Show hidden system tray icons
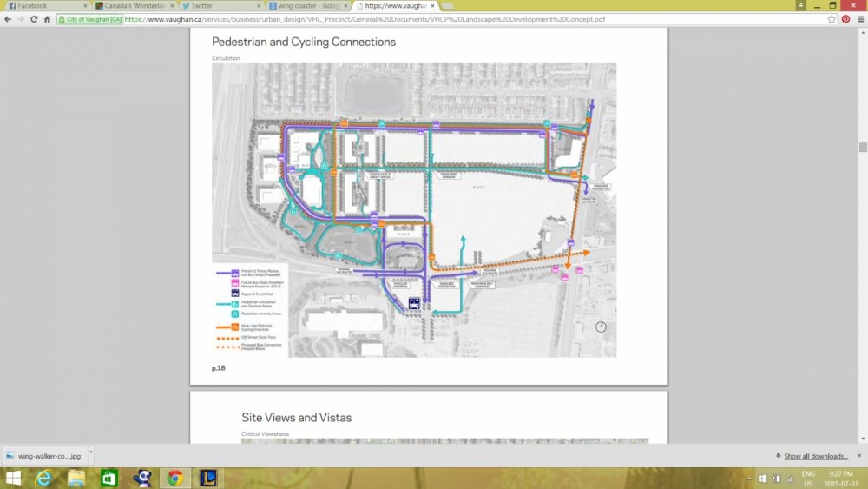The height and width of the screenshot is (489, 868). (x=749, y=478)
